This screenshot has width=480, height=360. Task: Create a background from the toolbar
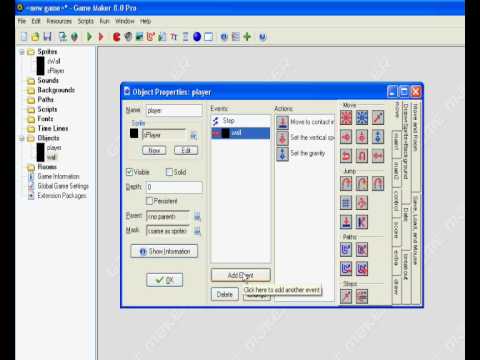(139, 36)
